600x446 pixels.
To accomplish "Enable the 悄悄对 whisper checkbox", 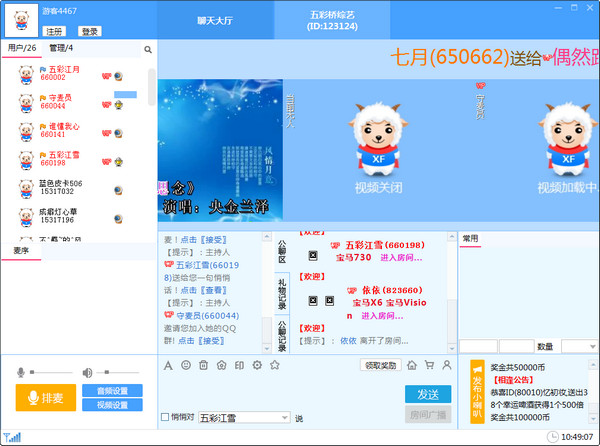I will pos(165,417).
